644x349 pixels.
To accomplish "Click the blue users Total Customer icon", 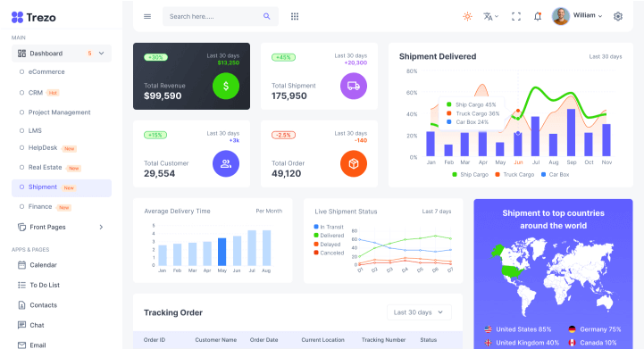I will pyautogui.click(x=226, y=164).
